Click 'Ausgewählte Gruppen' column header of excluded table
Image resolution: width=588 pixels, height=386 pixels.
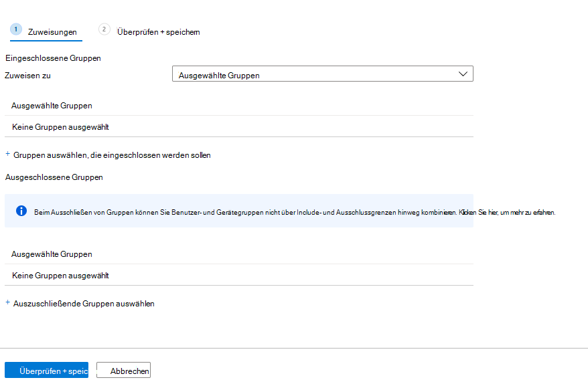coord(52,254)
